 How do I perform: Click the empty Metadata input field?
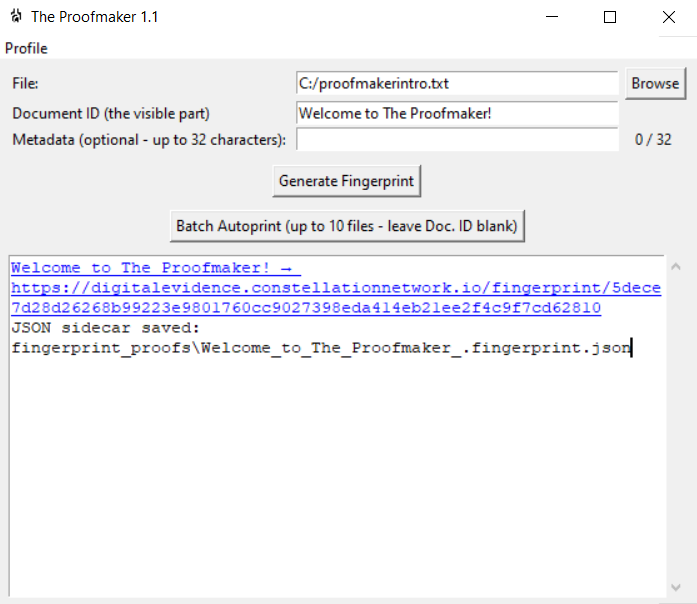click(457, 140)
